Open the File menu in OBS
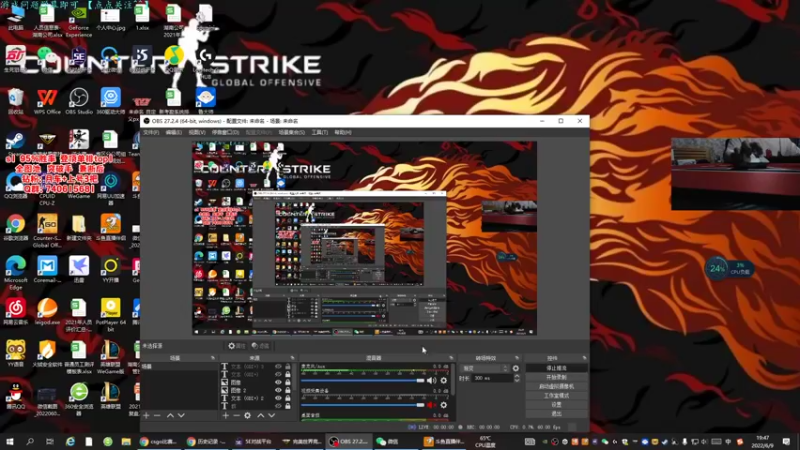This screenshot has width=800, height=450. coord(151,132)
